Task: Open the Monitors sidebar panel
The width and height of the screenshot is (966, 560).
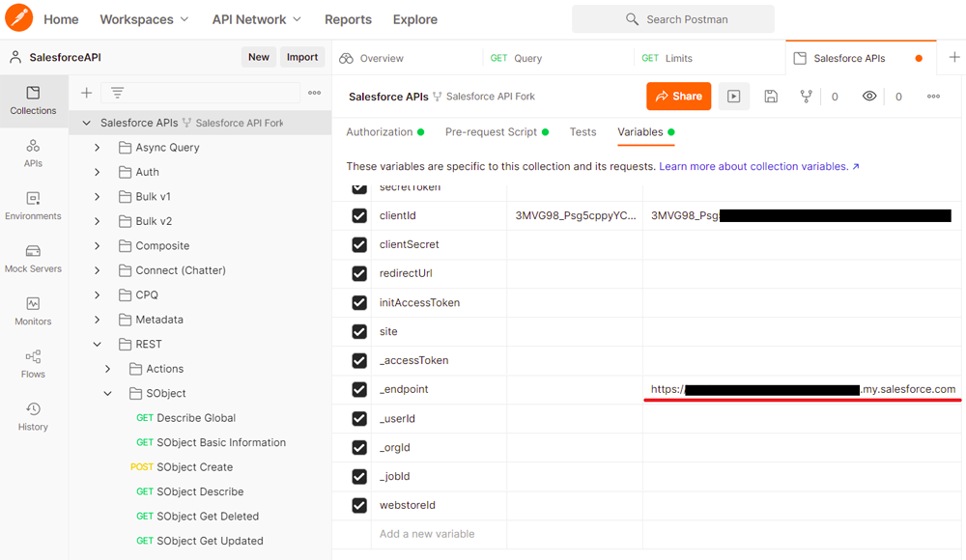Action: click(33, 312)
